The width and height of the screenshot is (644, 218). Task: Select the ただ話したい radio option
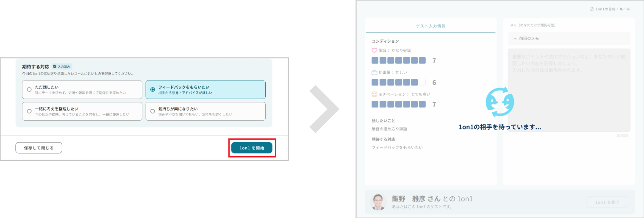coord(82,90)
